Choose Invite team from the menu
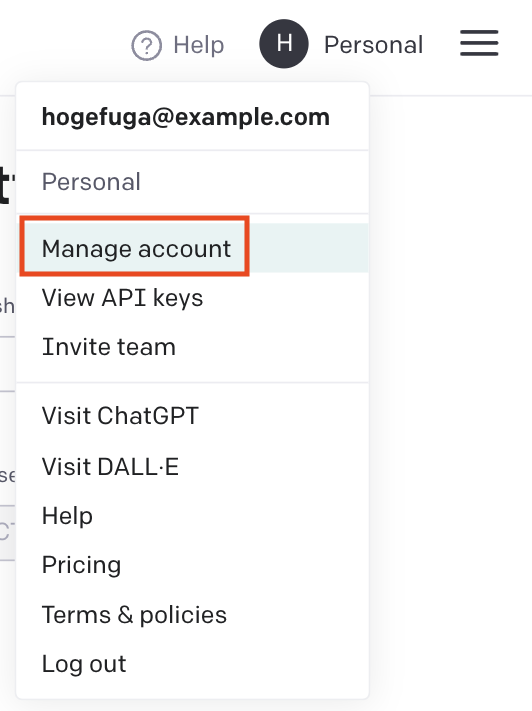The width and height of the screenshot is (532, 711). click(x=192, y=347)
